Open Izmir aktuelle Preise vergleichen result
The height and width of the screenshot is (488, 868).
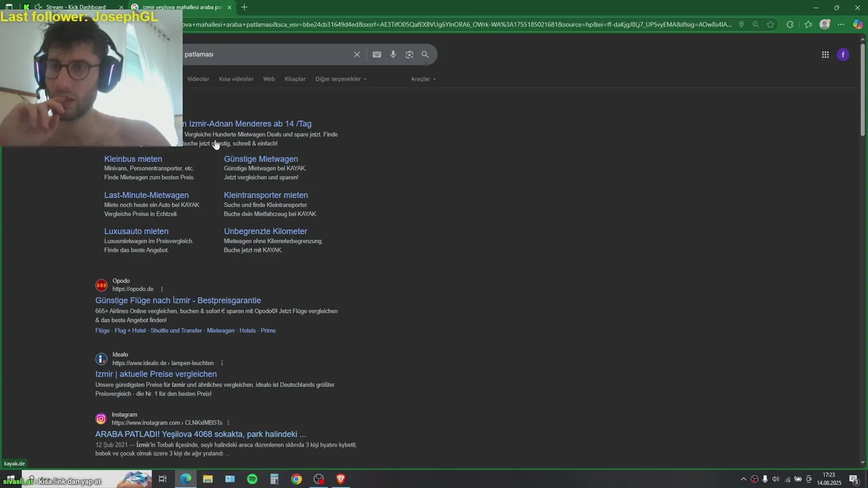156,374
